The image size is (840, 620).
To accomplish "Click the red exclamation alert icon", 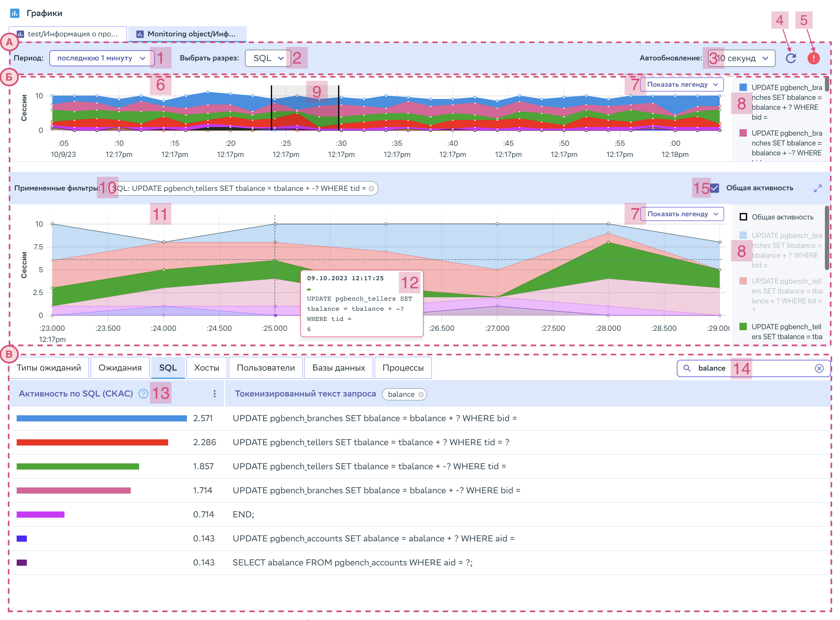I will click(x=813, y=58).
